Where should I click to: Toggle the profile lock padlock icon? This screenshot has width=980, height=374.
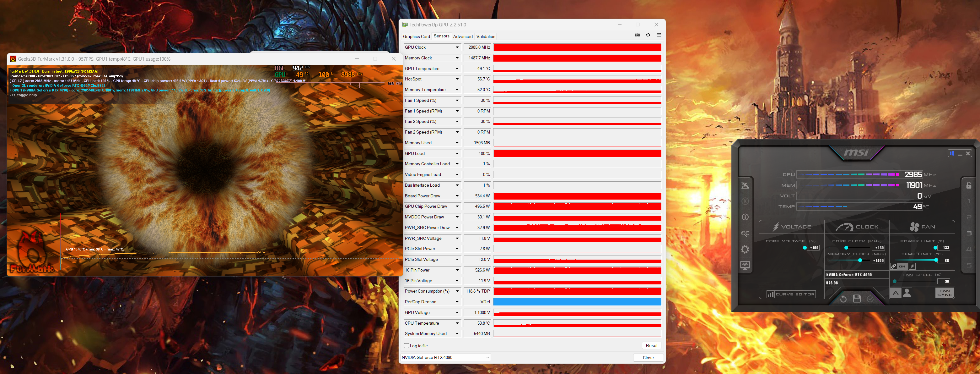[969, 185]
